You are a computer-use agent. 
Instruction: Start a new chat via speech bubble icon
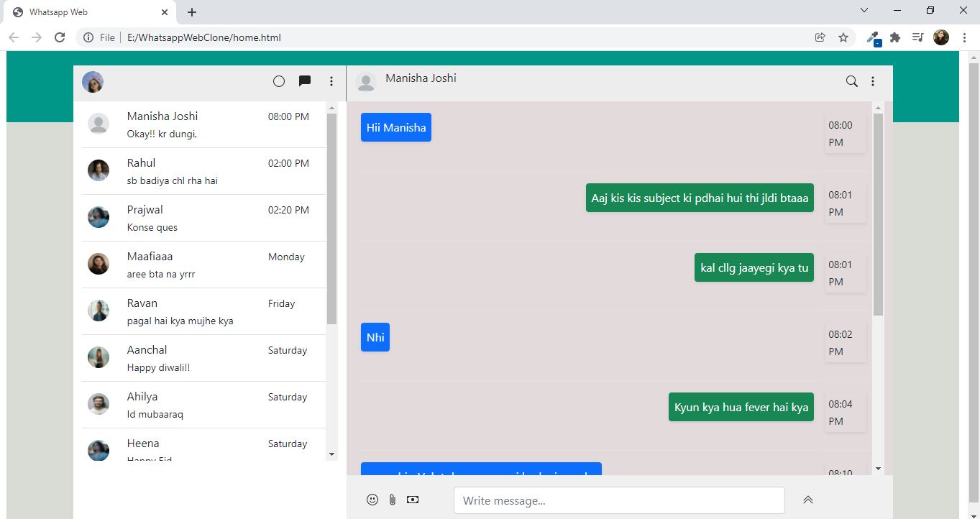(x=305, y=81)
